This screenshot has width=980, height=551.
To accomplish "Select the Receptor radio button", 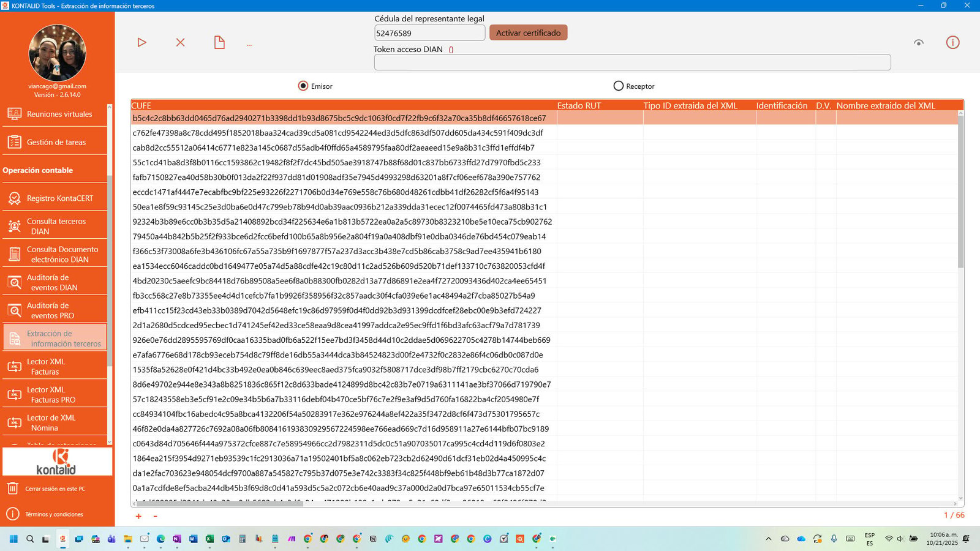I will click(x=619, y=86).
